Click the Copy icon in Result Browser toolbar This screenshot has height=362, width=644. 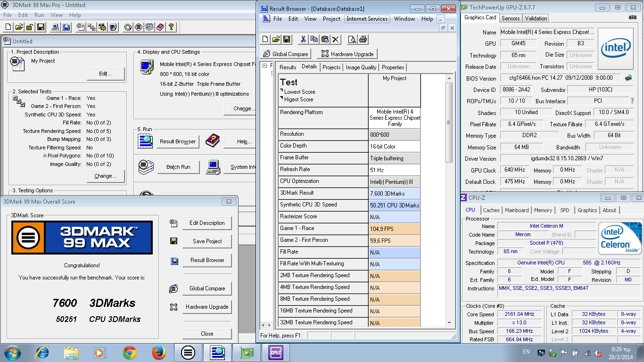pos(314,39)
